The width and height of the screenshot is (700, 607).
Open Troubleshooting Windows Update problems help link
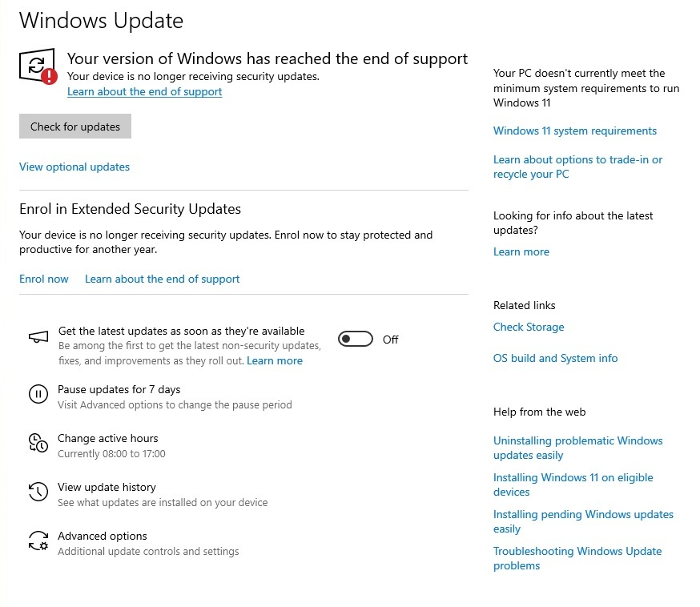tap(577, 558)
